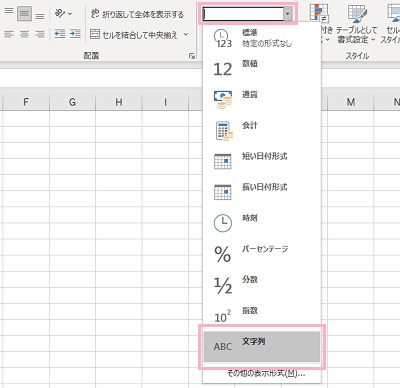Center text horizontally icon
The height and width of the screenshot is (388, 400).
click(24, 34)
